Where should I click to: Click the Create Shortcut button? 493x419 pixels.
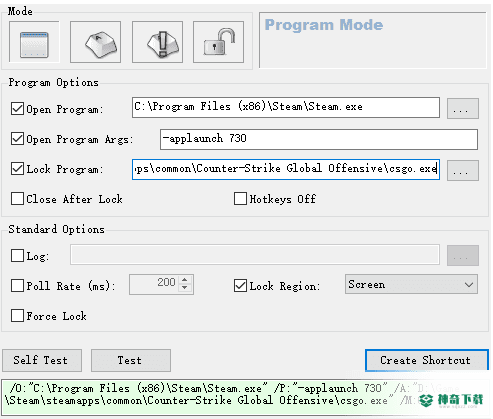[x=427, y=360]
